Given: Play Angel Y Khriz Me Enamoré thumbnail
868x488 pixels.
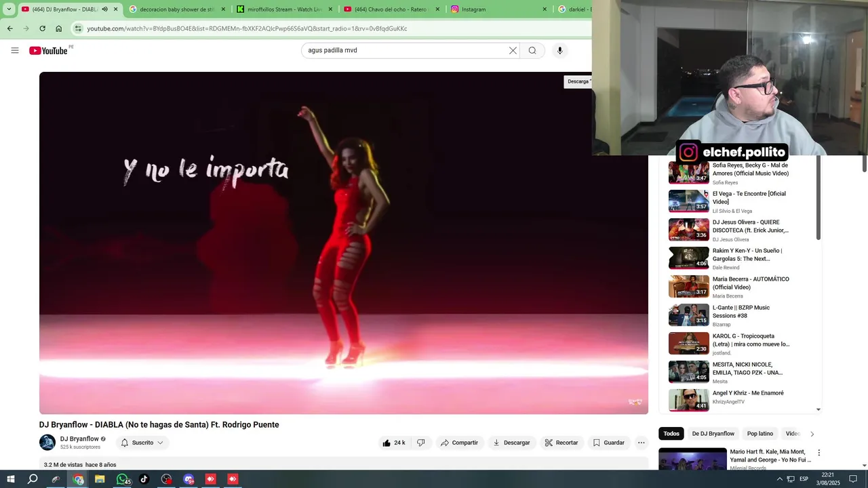Looking at the screenshot, I should point(689,401).
